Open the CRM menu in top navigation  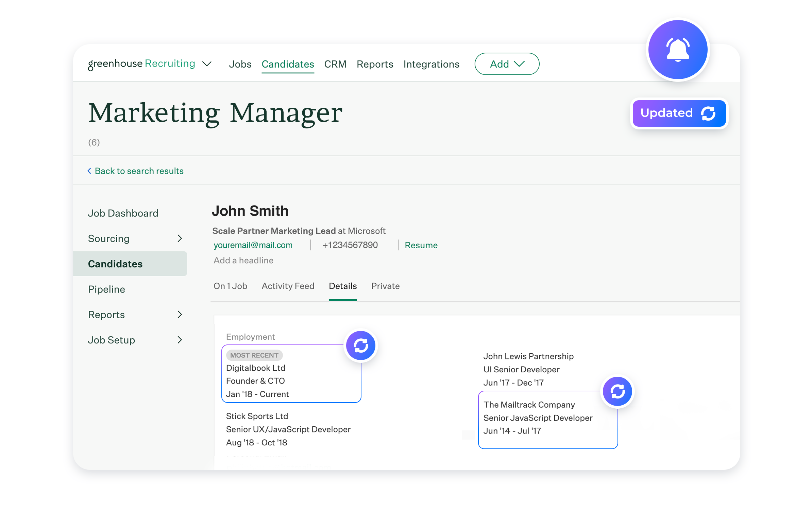[335, 64]
